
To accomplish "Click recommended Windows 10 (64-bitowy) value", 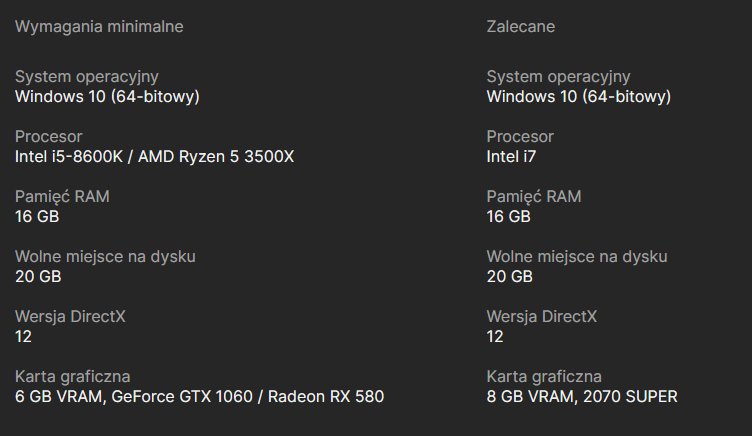I will 579,97.
